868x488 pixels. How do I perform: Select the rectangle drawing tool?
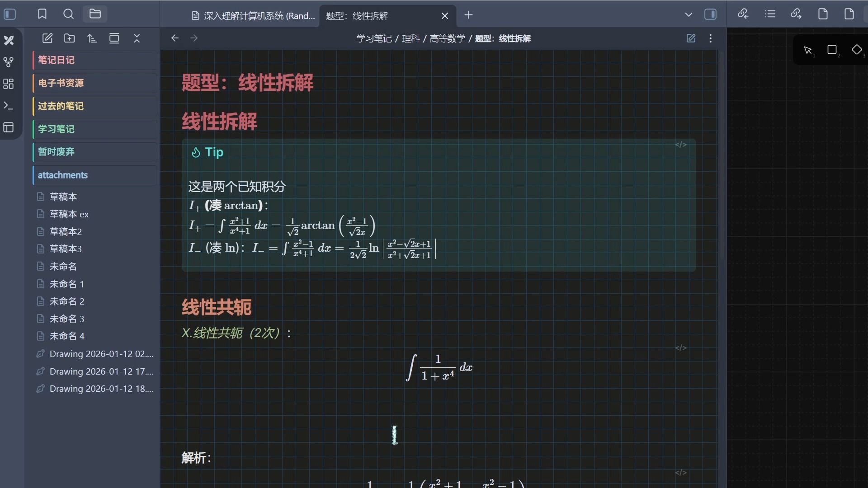coord(832,50)
